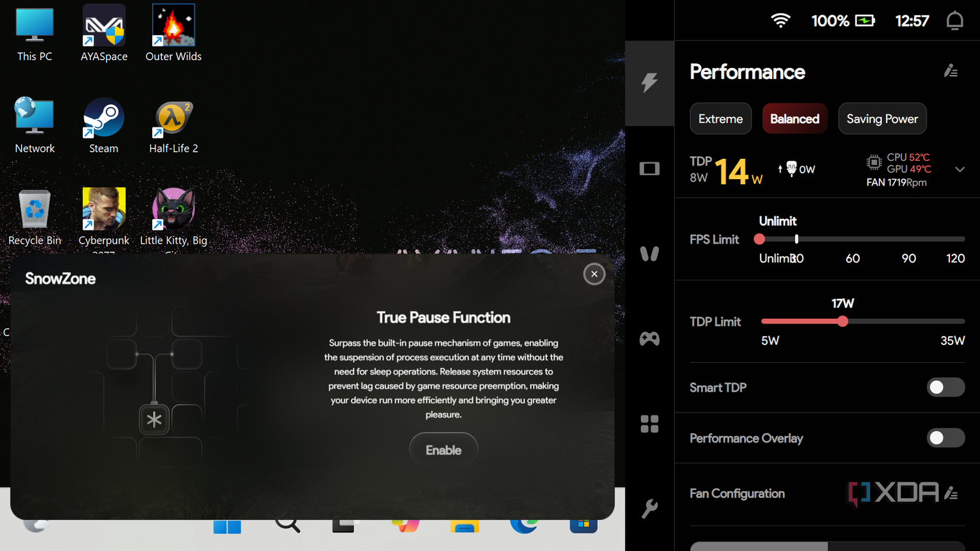Viewport: 980px width, 551px height.
Task: Open the gamepad controller sidebar tab
Action: click(x=649, y=339)
